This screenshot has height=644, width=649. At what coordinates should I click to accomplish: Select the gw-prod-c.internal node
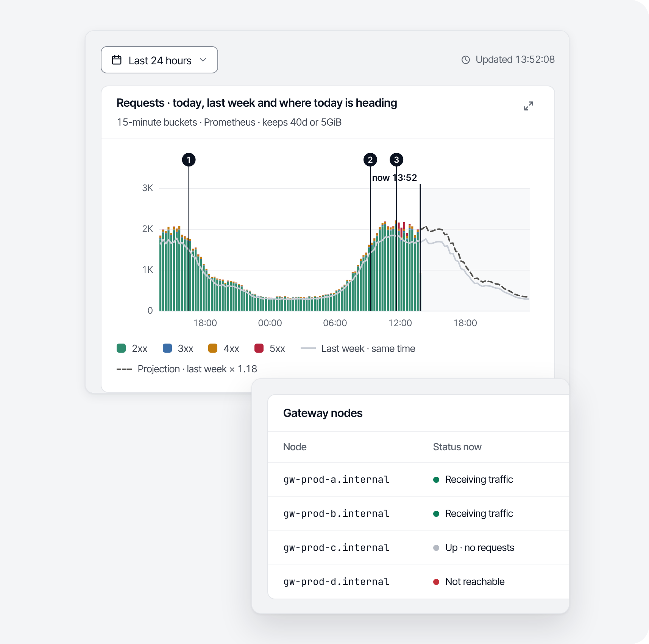click(x=336, y=548)
